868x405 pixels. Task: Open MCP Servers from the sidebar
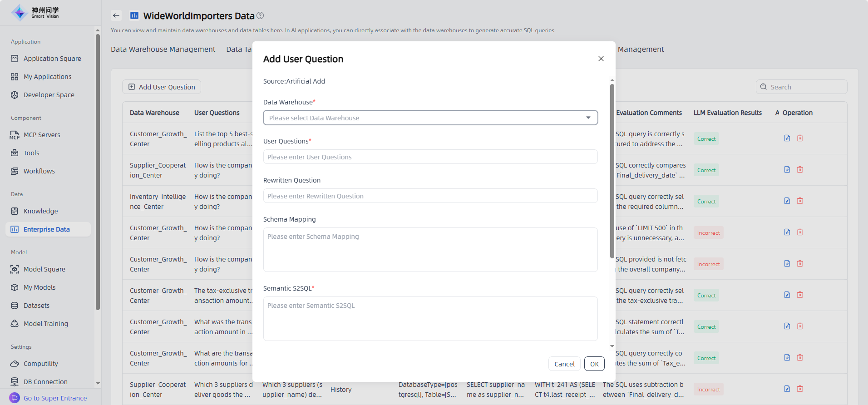click(x=42, y=135)
